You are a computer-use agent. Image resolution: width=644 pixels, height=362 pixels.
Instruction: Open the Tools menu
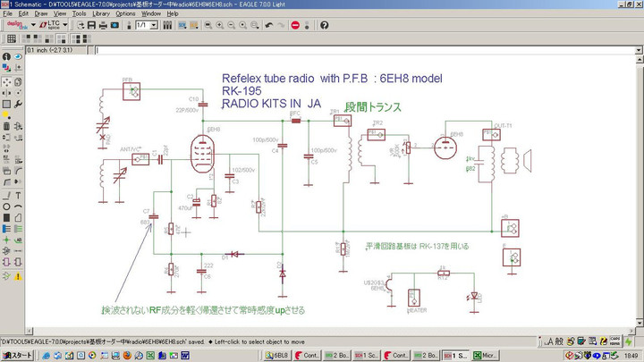[x=80, y=14]
